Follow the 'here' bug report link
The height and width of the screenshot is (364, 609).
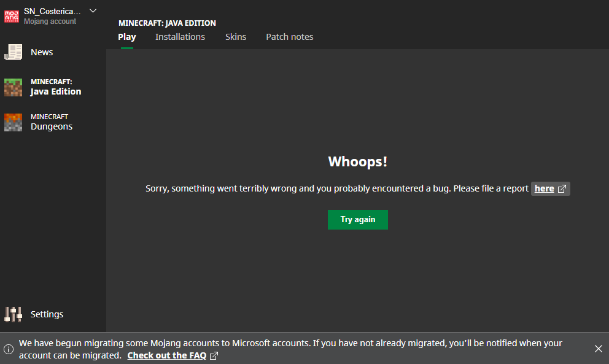[x=544, y=189]
